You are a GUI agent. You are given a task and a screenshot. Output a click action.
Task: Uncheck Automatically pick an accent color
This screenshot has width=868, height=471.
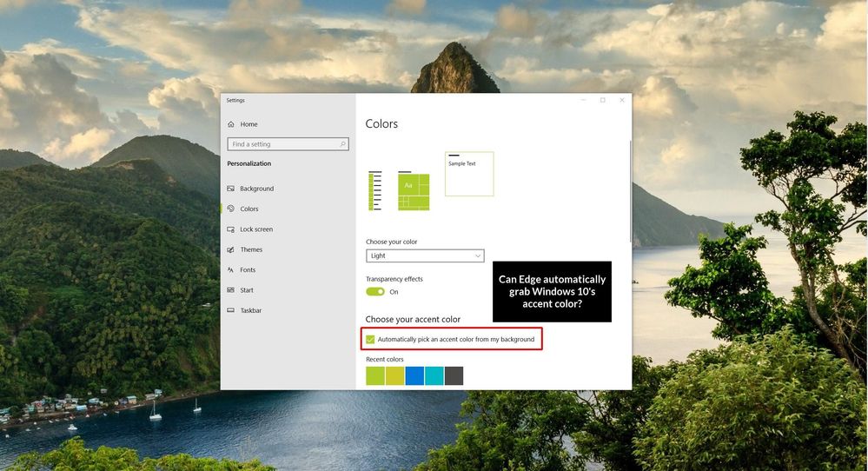[370, 339]
